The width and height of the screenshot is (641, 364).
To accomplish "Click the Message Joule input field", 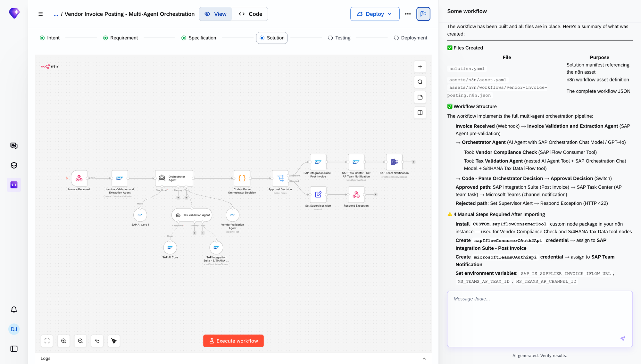I will [x=540, y=319].
